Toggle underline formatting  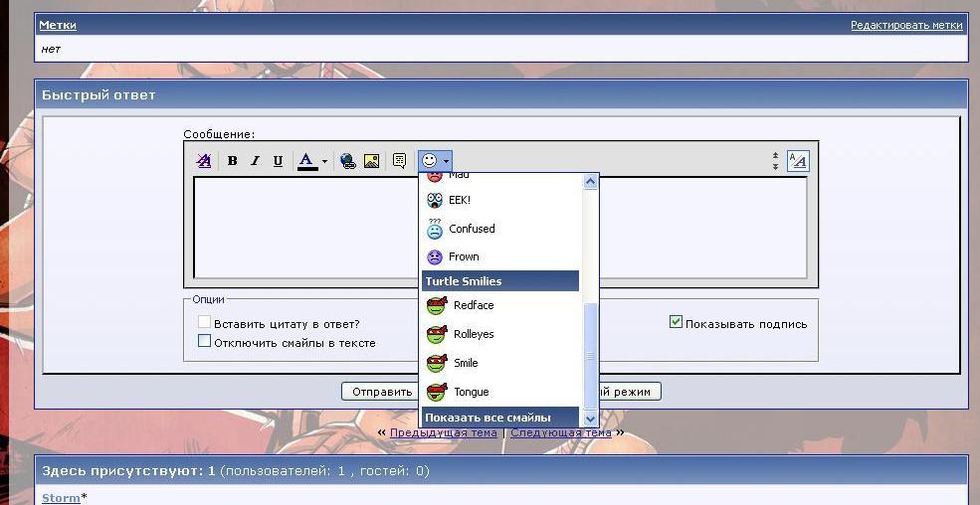pos(279,161)
